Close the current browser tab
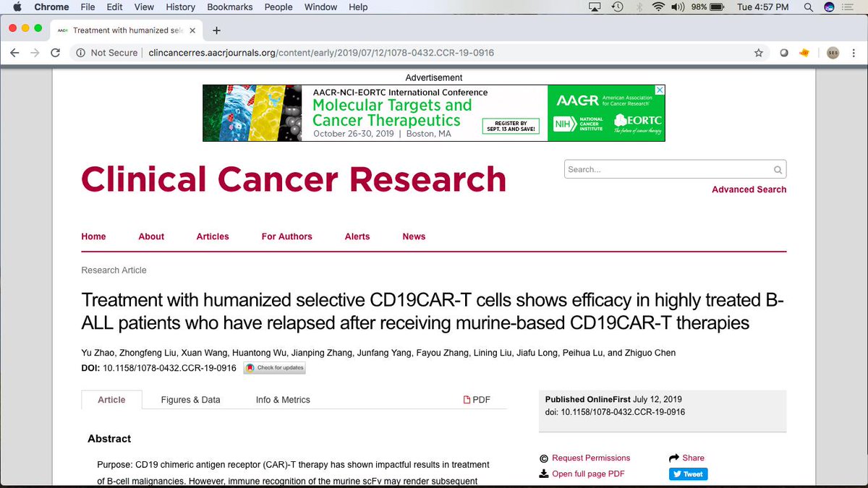This screenshot has height=488, width=868. (x=192, y=30)
